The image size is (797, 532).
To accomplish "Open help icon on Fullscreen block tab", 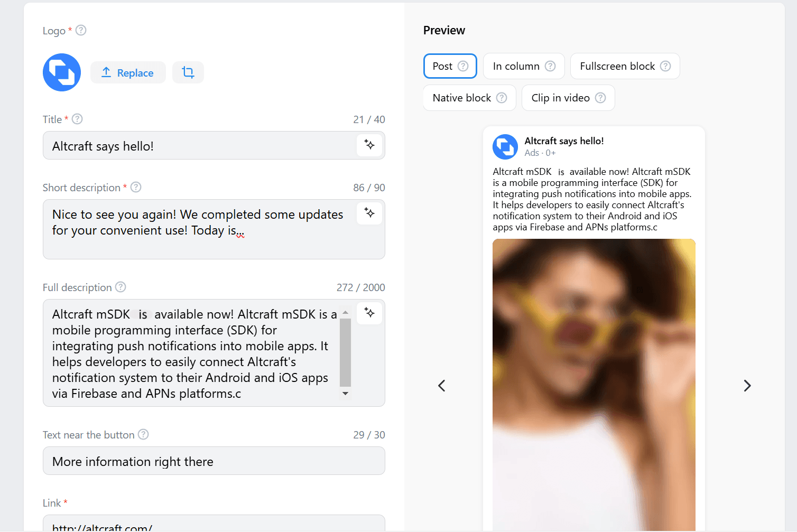I will pyautogui.click(x=665, y=66).
